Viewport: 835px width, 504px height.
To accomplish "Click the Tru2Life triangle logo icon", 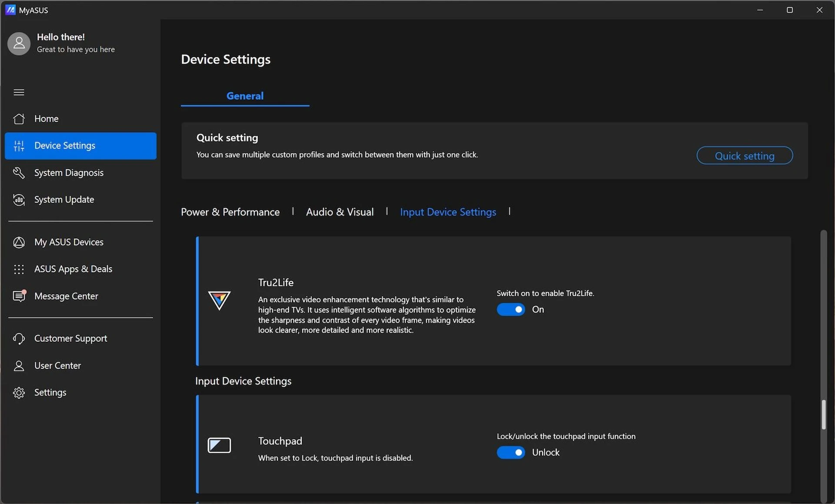I will [219, 300].
